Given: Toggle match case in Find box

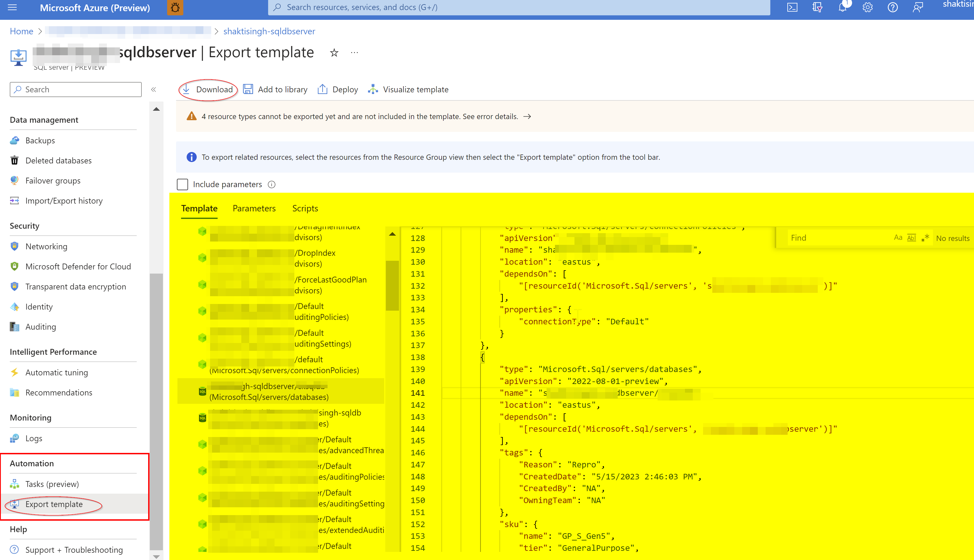Looking at the screenshot, I should (x=898, y=238).
